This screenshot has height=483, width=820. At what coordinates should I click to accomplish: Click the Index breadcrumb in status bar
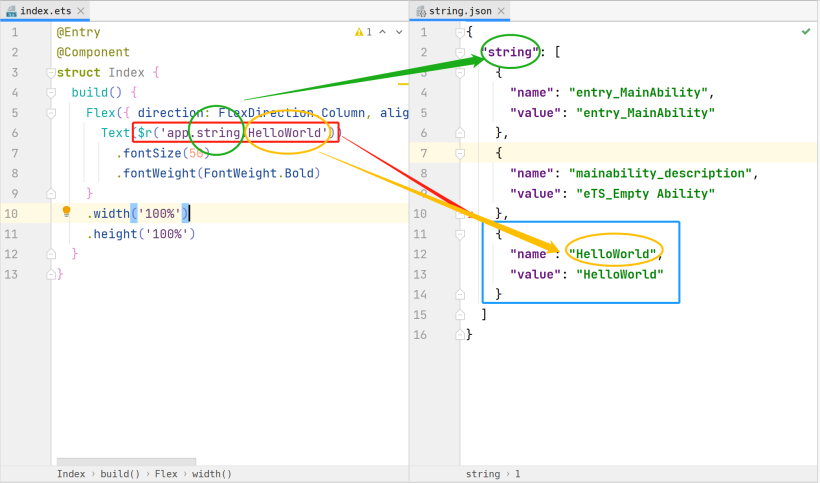click(70, 474)
